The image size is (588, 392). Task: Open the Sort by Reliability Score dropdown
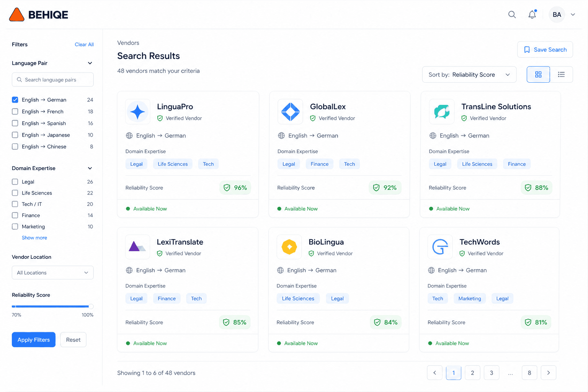pyautogui.click(x=469, y=75)
